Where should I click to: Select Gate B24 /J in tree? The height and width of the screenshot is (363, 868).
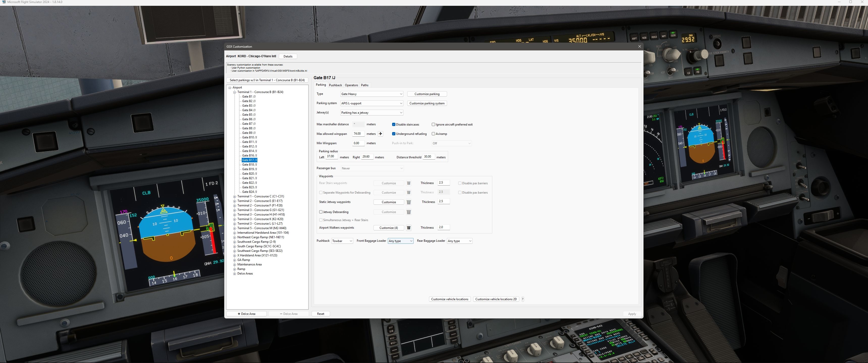pos(249,192)
